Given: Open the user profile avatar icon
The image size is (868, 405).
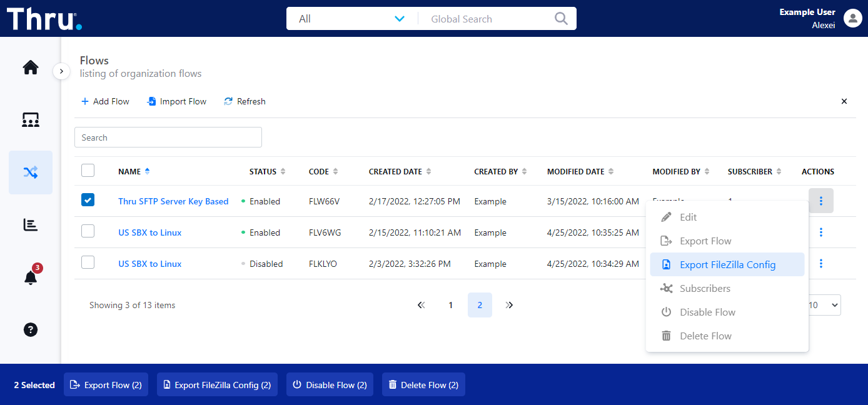Looking at the screenshot, I should pos(852,18).
